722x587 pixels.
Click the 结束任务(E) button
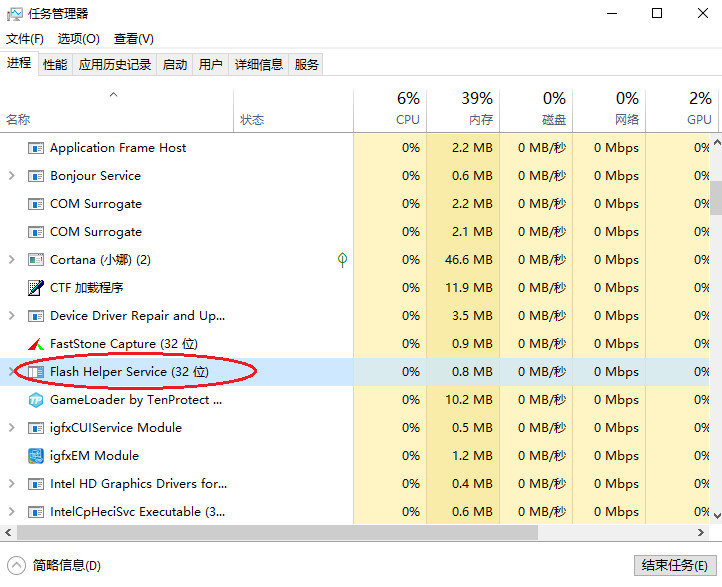coord(675,565)
